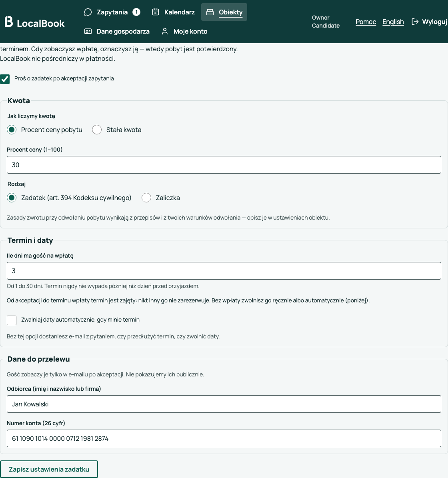
Task: Click the Pomoc link
Action: coord(366,22)
